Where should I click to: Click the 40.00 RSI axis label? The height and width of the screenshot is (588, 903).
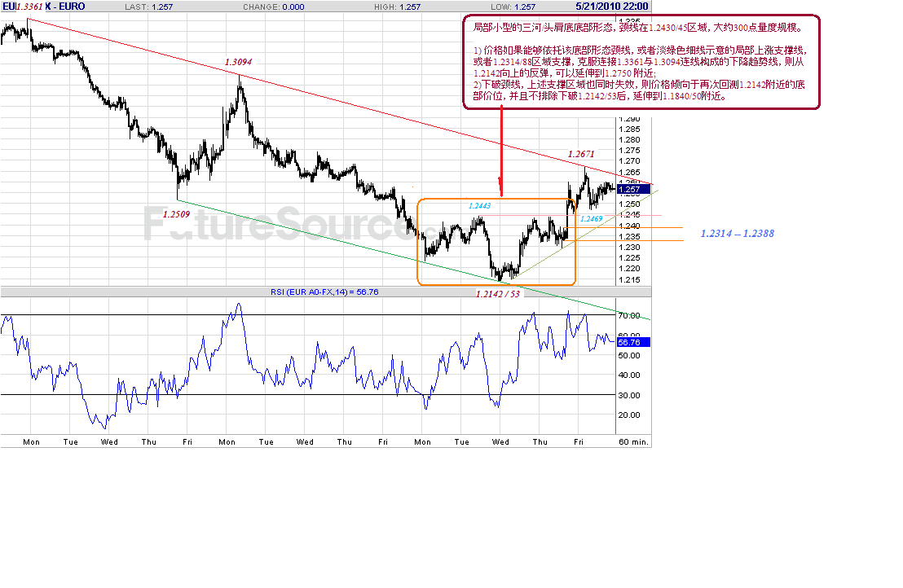[629, 375]
